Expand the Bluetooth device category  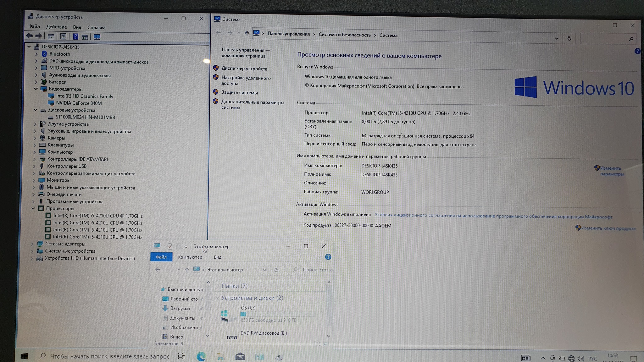pyautogui.click(x=36, y=54)
